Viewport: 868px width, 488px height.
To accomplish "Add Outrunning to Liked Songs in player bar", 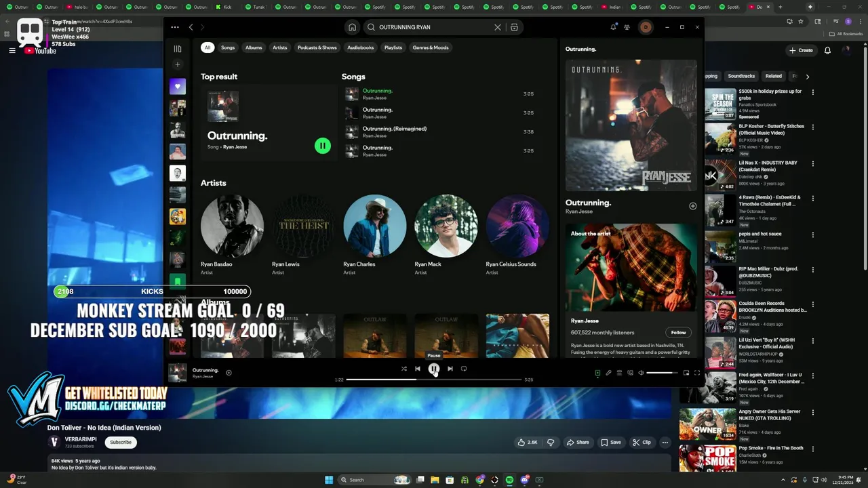I will coord(229,372).
